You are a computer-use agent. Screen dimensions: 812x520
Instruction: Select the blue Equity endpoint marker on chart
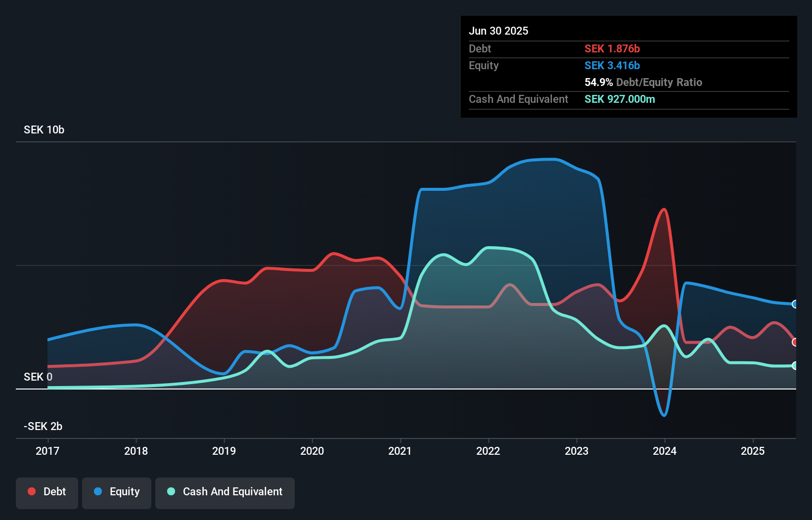[x=795, y=305]
